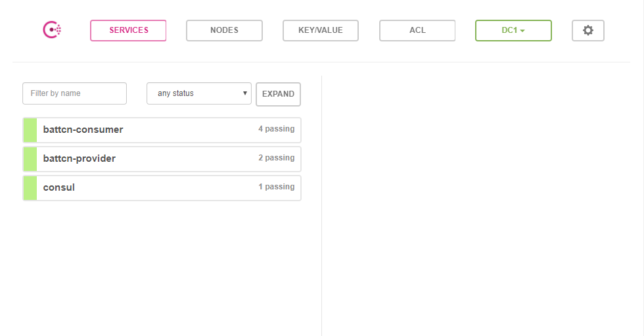The width and height of the screenshot is (644, 336).
Task: Open settings via the gear icon
Action: (587, 30)
